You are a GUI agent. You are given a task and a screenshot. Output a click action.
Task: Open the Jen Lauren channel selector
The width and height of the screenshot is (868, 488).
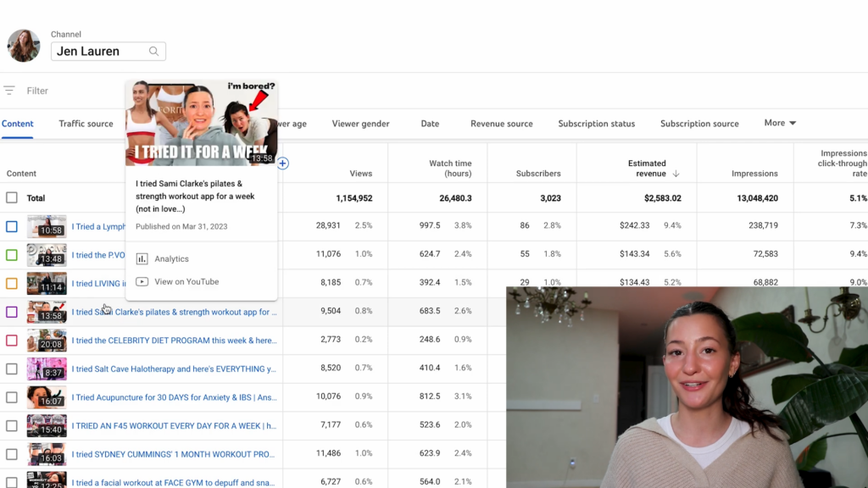point(100,52)
